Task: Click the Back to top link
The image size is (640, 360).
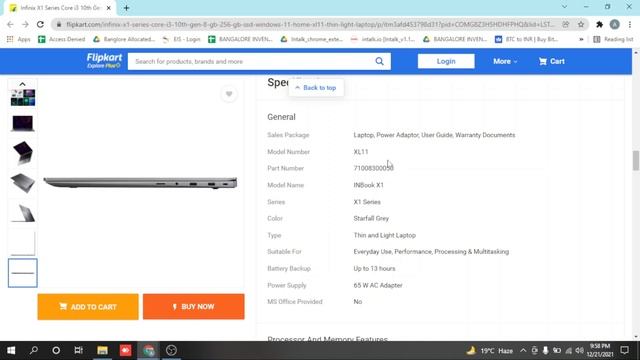Action: [x=316, y=88]
